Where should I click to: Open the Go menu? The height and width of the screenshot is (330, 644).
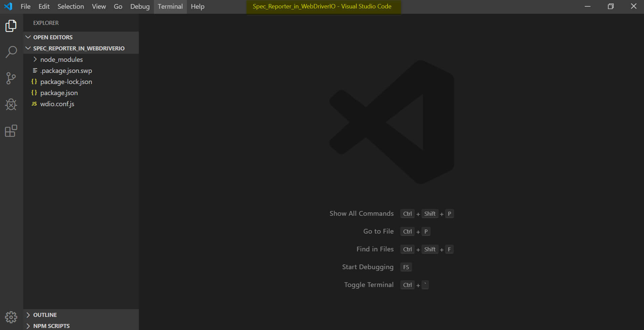118,6
